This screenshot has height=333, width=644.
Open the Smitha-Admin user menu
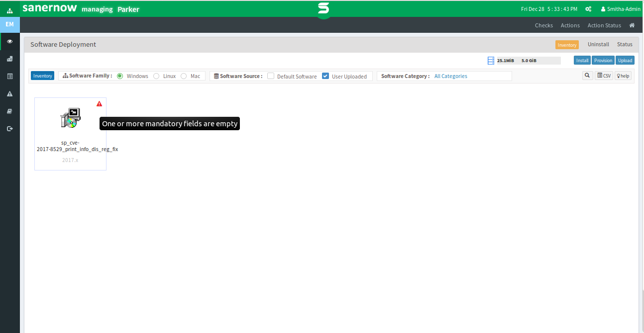[621, 9]
